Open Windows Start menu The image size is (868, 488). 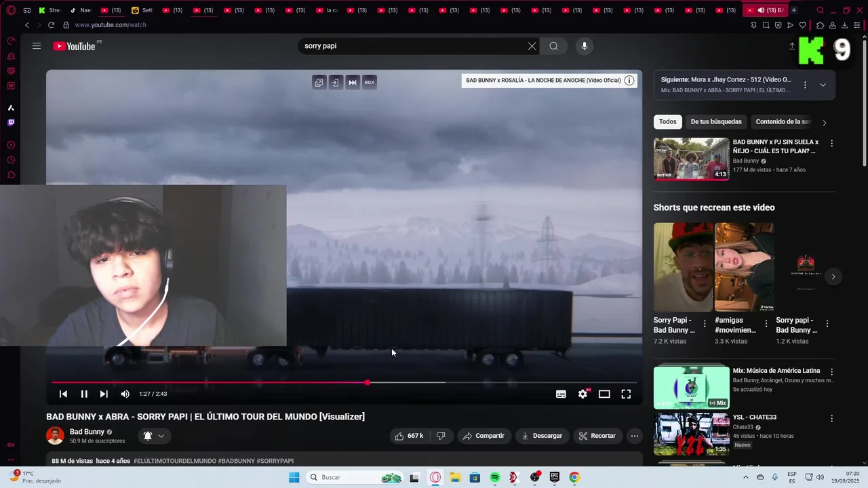(294, 477)
